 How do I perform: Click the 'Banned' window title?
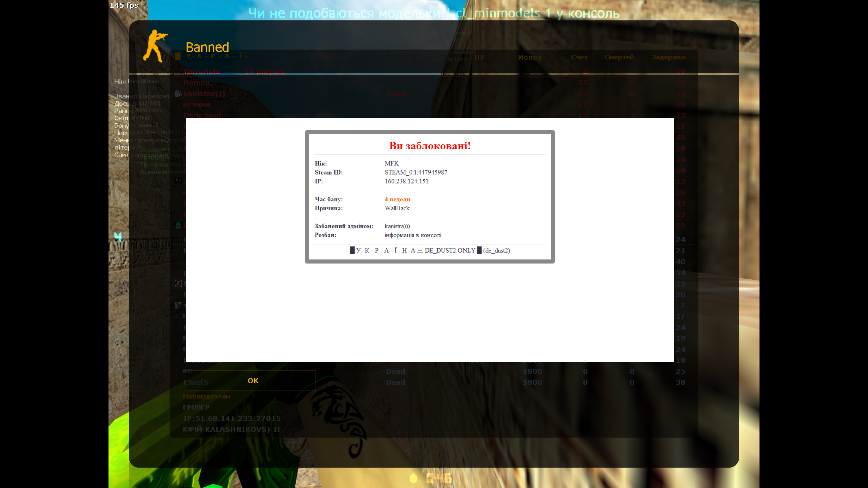[207, 47]
